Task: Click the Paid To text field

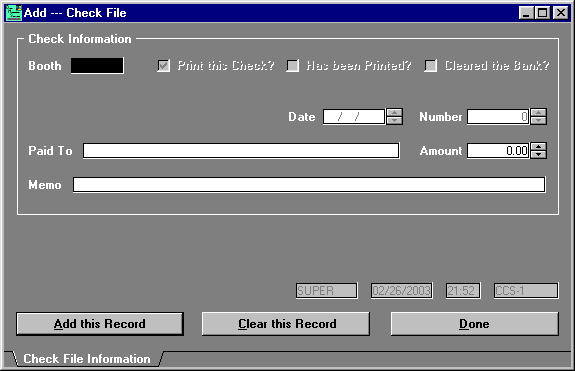Action: [241, 151]
